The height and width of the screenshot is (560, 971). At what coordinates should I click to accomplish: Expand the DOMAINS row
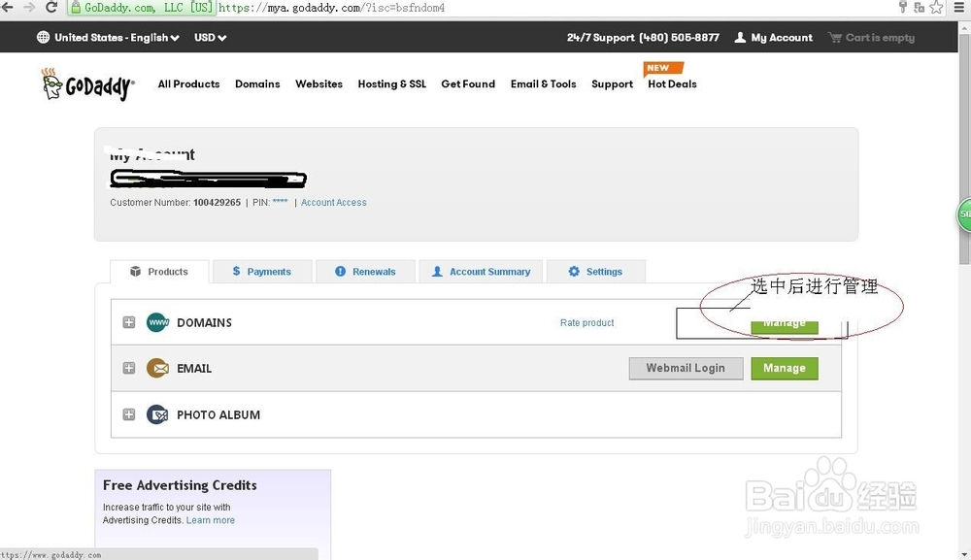pos(129,322)
